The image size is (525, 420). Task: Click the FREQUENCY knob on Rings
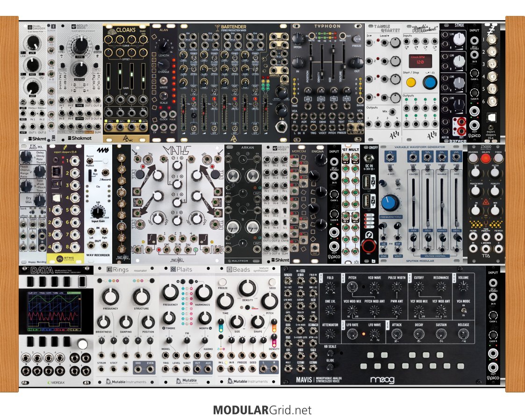110,297
